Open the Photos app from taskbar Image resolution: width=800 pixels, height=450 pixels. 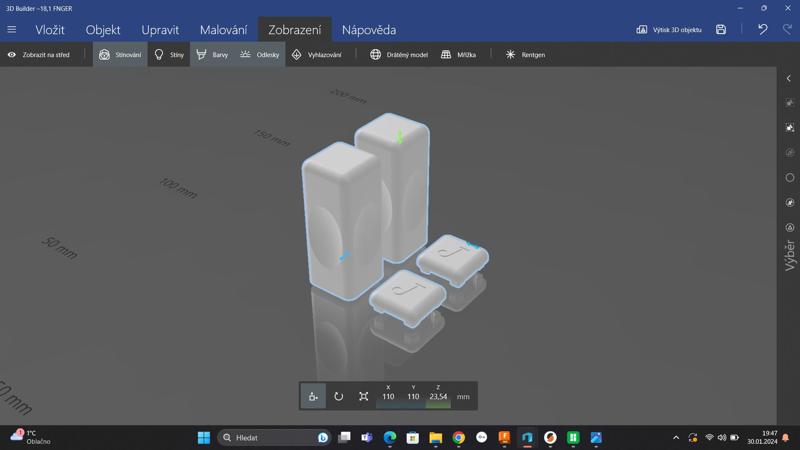[x=596, y=438]
